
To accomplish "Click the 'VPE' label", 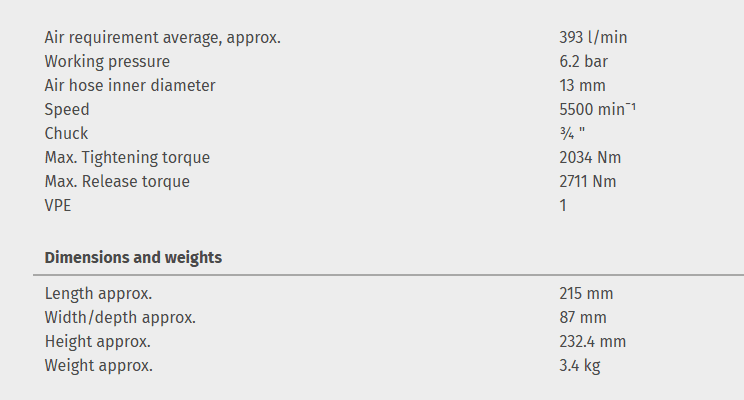I will pos(58,206).
